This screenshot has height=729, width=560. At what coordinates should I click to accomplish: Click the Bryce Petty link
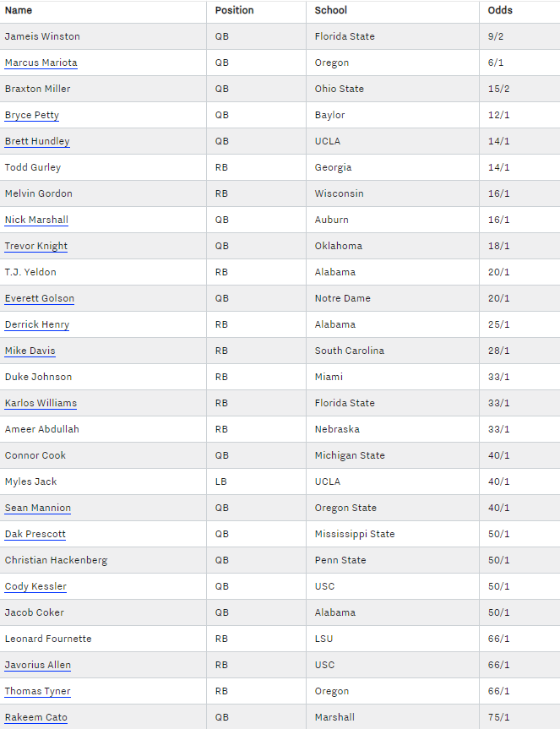point(31,115)
